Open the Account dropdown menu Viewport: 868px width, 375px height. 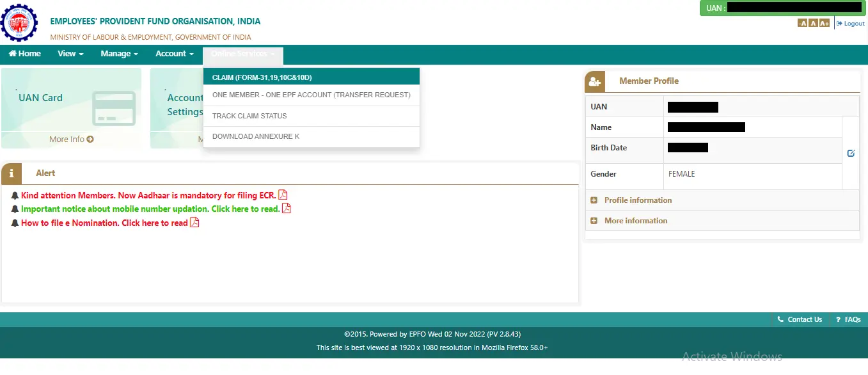tap(174, 54)
